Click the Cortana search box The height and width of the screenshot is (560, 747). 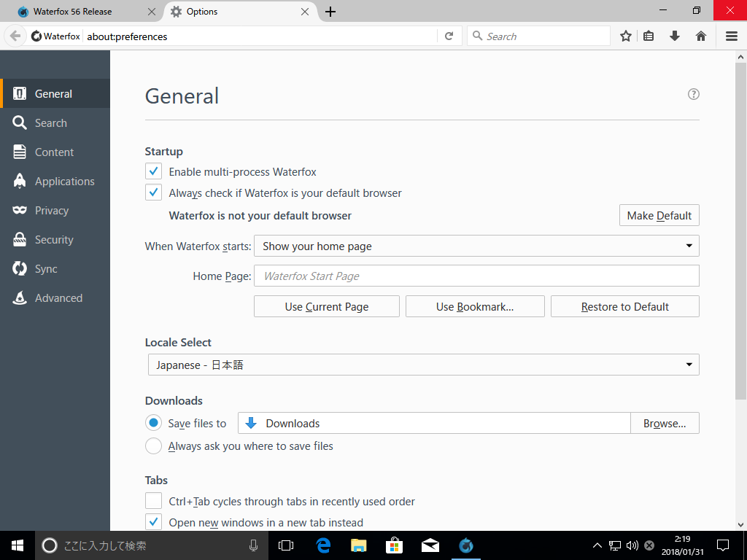tap(152, 545)
